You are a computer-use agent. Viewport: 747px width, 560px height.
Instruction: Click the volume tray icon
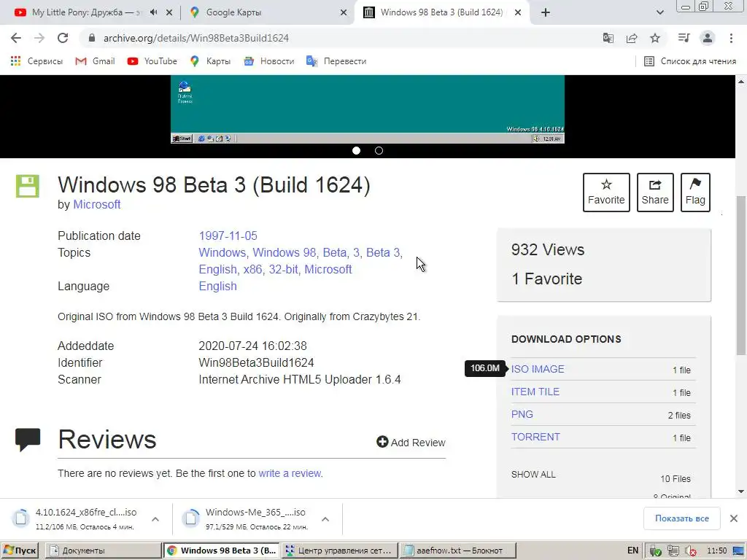[x=690, y=551]
